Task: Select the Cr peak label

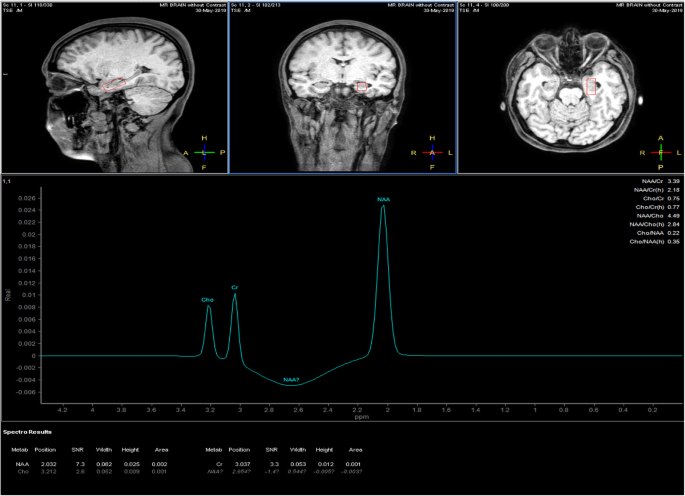Action: coord(235,287)
